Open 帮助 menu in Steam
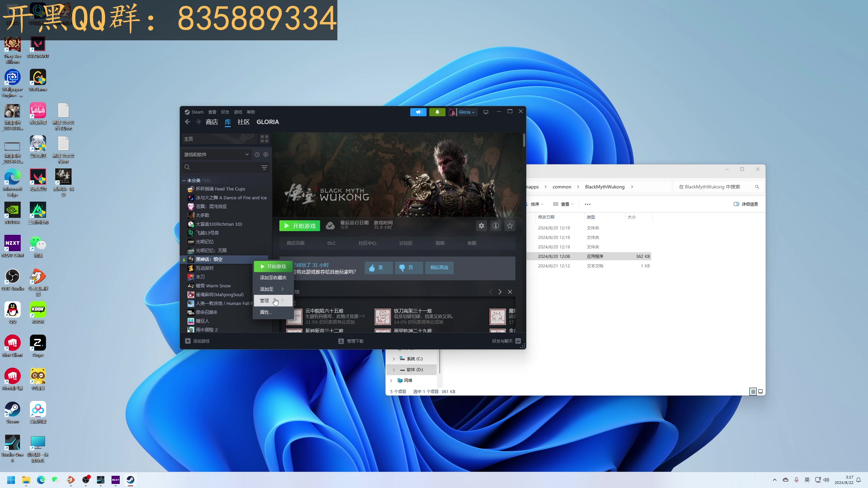868x488 pixels. coord(251,112)
